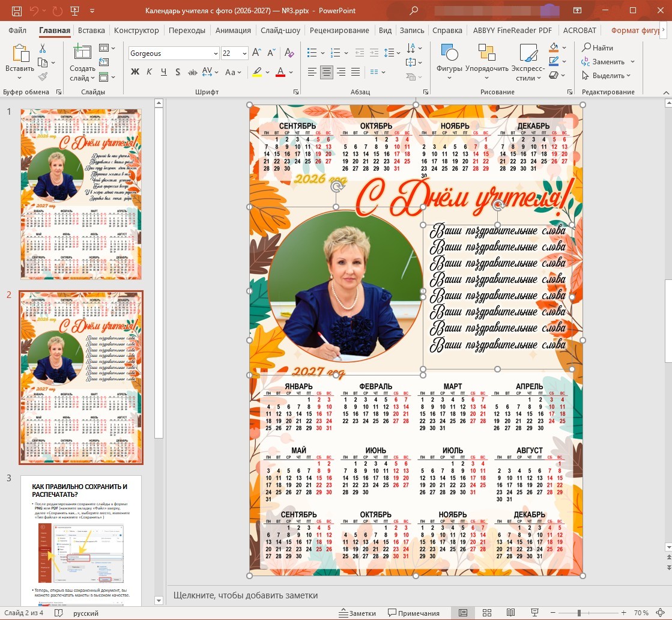Click the Save icon in title bar
Screen dimensions: 672x620
(x=17, y=11)
